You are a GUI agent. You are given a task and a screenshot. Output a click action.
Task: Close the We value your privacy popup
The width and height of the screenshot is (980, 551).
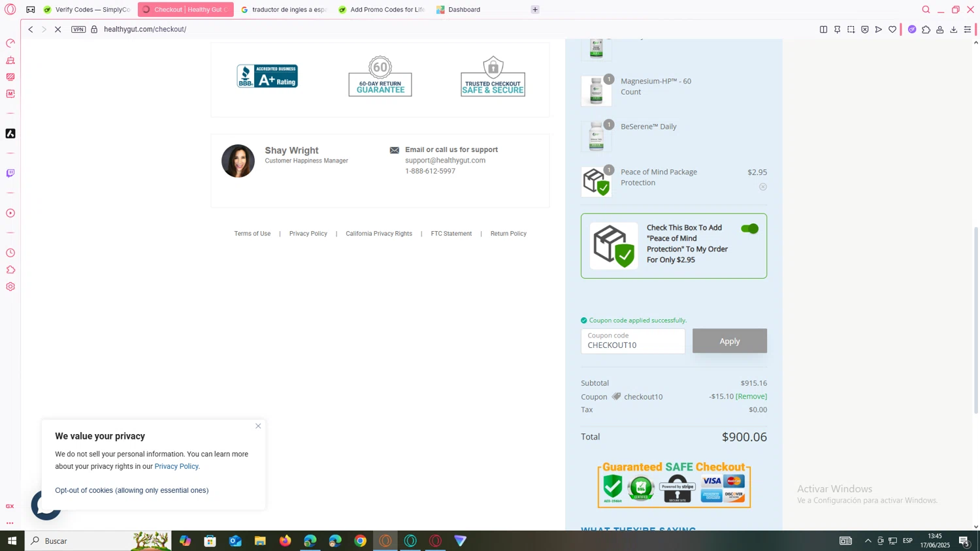pyautogui.click(x=258, y=426)
